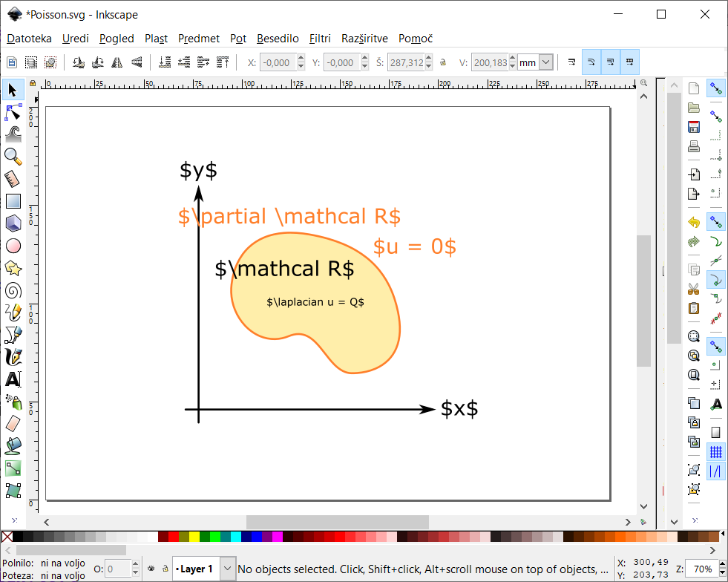The width and height of the screenshot is (728, 582).
Task: Choose the Spiral drawing tool
Action: 13,290
